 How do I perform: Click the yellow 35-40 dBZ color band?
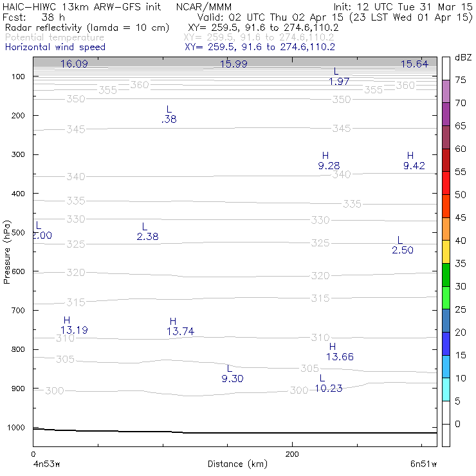[x=446, y=252]
